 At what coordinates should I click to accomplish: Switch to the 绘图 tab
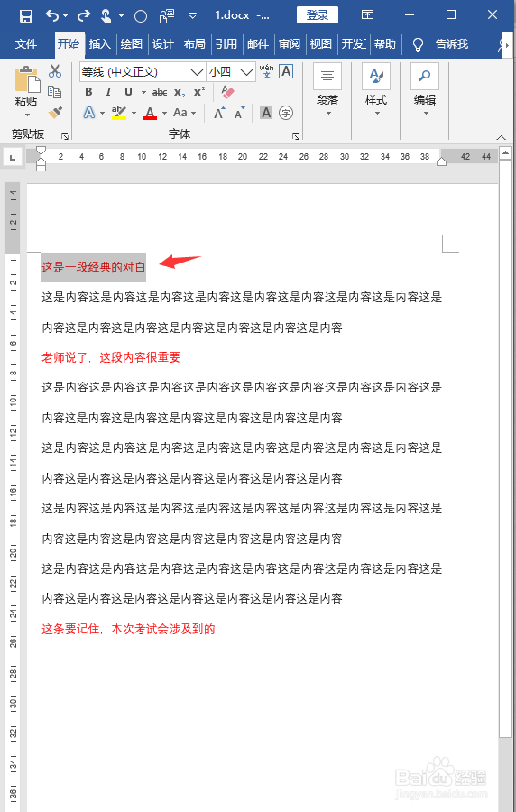pyautogui.click(x=131, y=44)
